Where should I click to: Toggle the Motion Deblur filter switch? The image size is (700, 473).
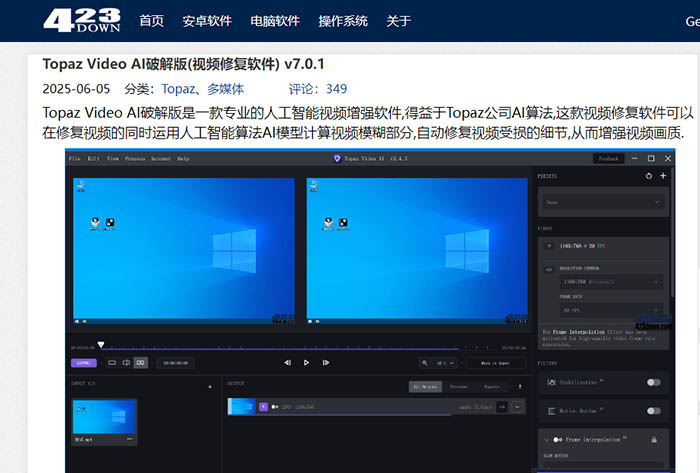654,411
